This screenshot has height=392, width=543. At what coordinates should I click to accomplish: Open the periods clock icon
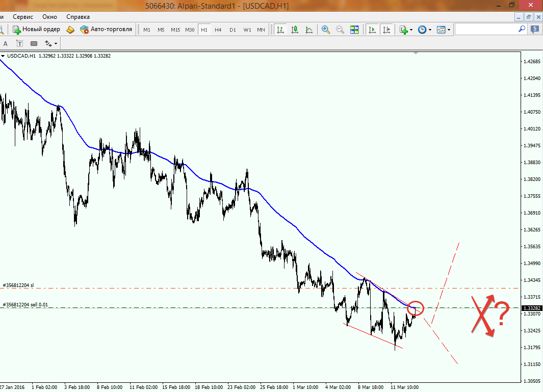(422, 30)
